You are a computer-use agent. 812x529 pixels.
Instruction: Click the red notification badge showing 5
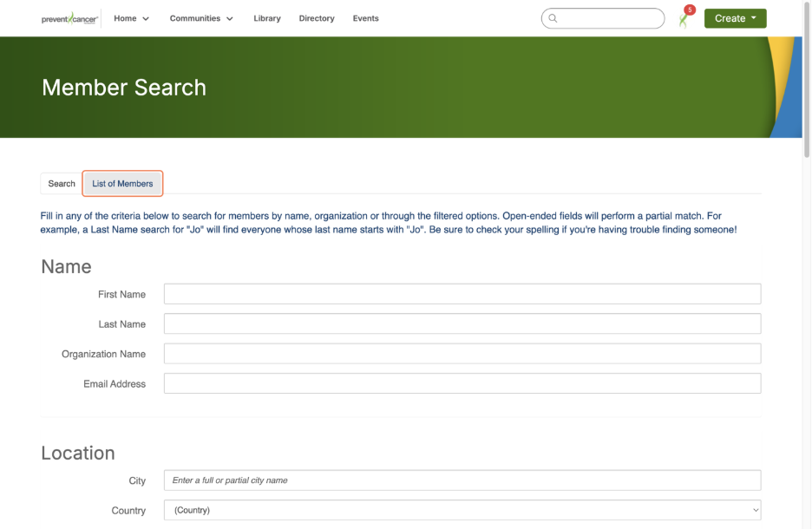(x=690, y=10)
